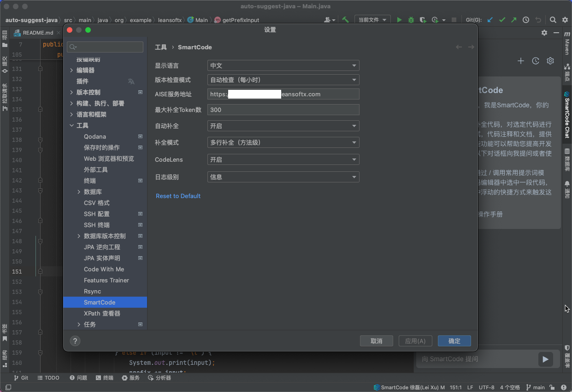The height and width of the screenshot is (392, 572).
Task: Expand the 数据库版本控制 node
Action: click(79, 236)
